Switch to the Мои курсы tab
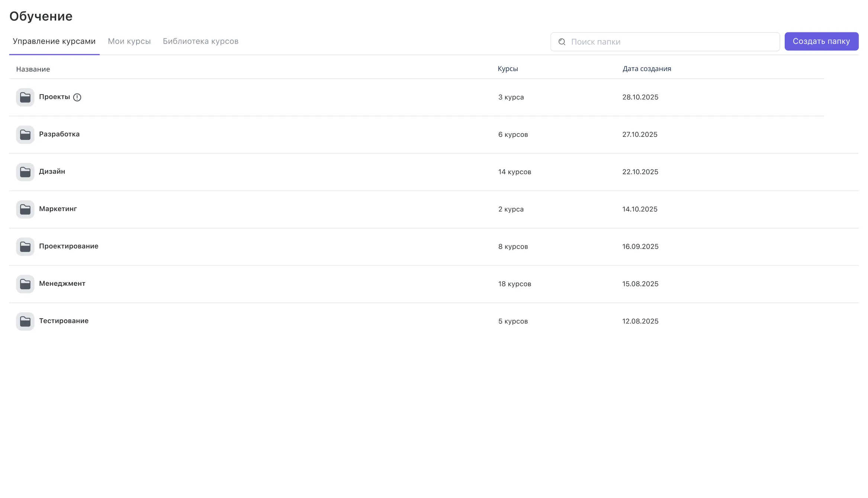868x498 pixels. click(x=129, y=41)
